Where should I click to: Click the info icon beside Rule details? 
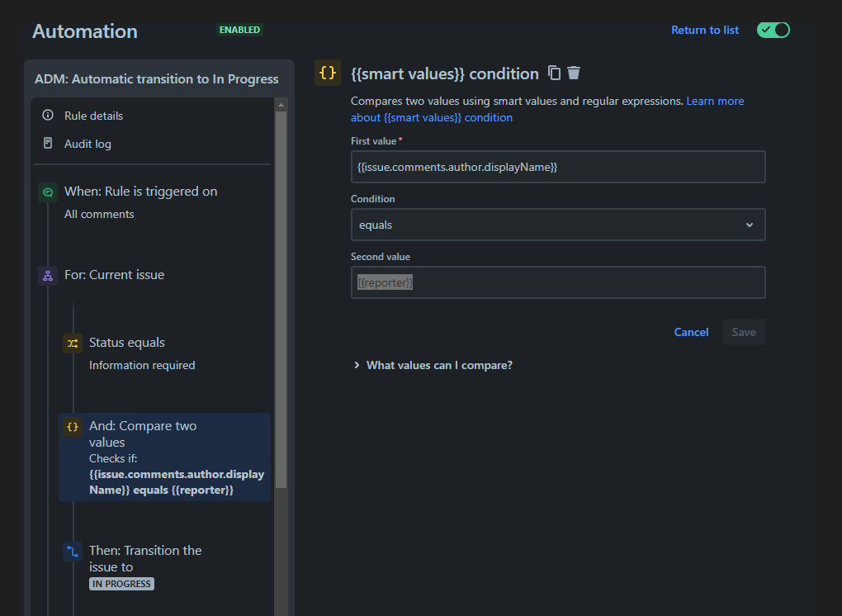[x=47, y=116]
